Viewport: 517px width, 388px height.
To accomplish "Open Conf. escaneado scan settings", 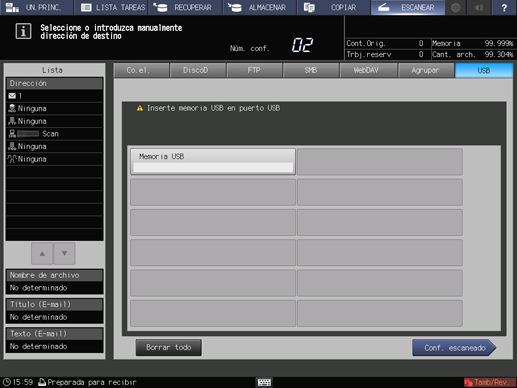I will coord(454,348).
